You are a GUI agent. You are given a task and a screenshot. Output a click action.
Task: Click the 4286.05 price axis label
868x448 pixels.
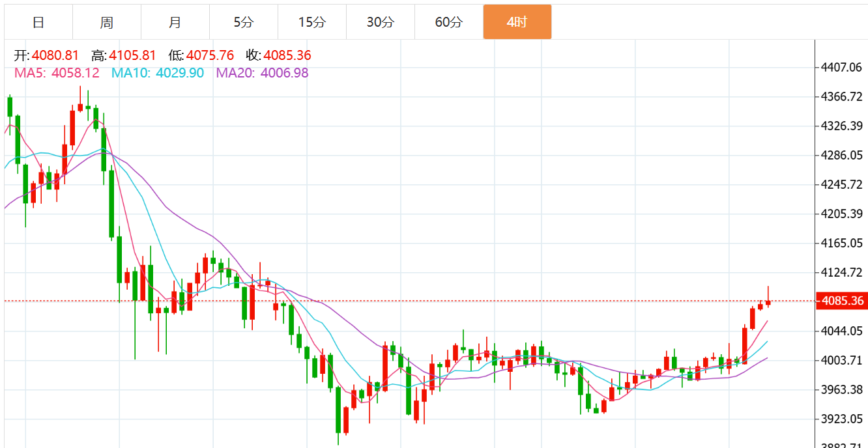pyautogui.click(x=843, y=155)
